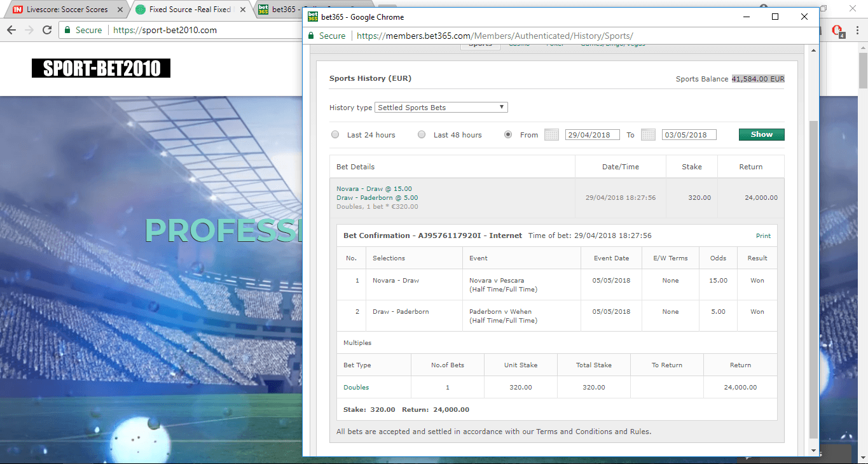Viewport: 868px width, 464px height.
Task: Open the To date calendar picker
Action: pyautogui.click(x=648, y=135)
